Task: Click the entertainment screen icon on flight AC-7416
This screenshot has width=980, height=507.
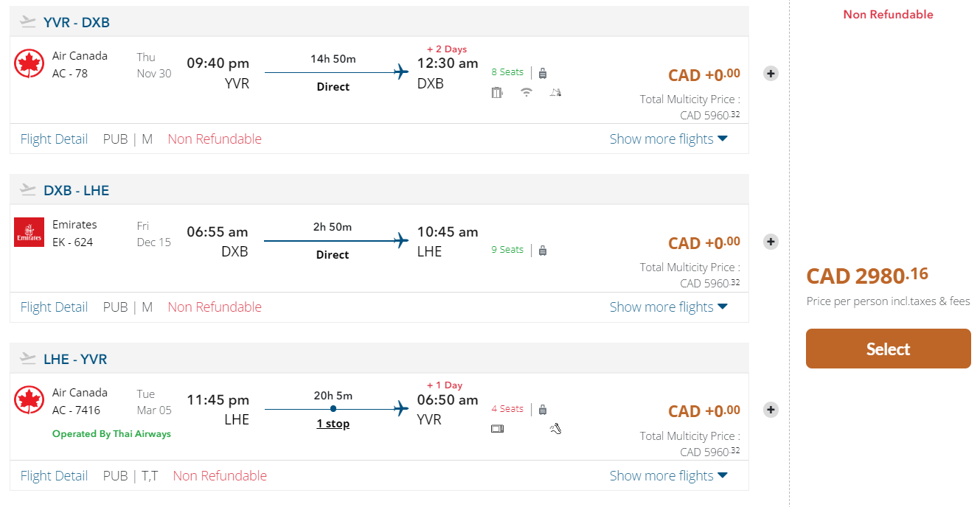Action: pos(497,429)
